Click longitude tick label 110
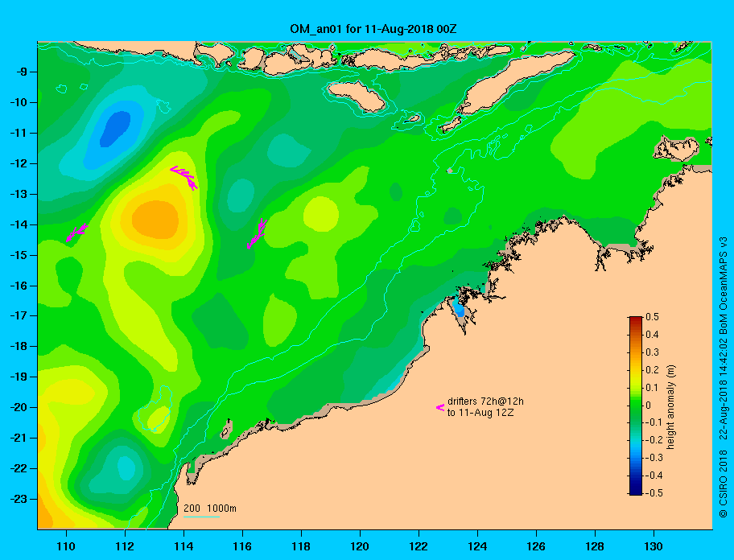The height and width of the screenshot is (560, 734). 66,546
